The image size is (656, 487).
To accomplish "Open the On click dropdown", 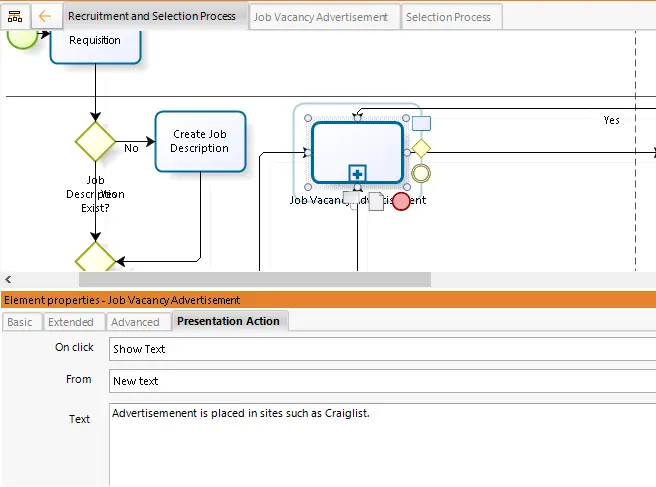I will (382, 349).
